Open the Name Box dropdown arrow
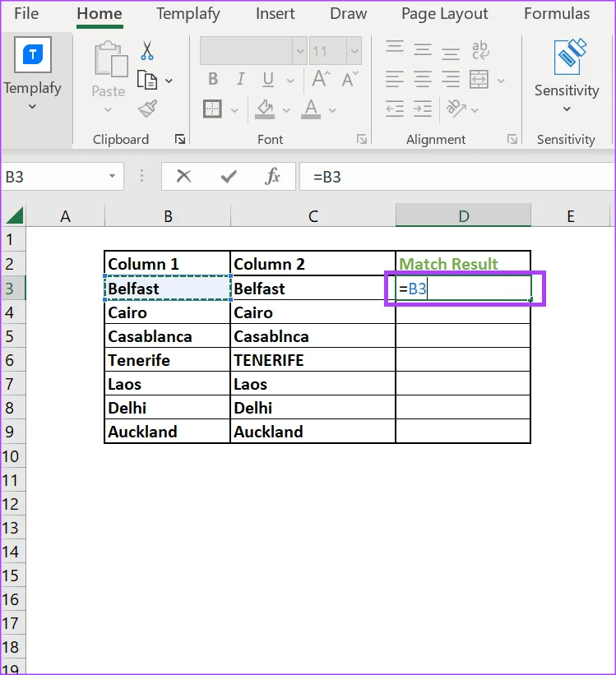Viewport: 616px width, 675px height. [112, 176]
